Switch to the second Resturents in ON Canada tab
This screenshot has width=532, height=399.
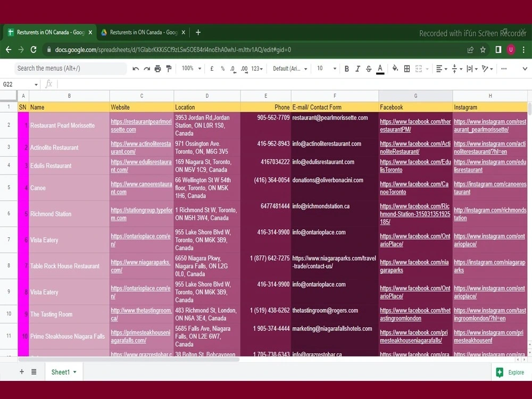click(x=143, y=32)
